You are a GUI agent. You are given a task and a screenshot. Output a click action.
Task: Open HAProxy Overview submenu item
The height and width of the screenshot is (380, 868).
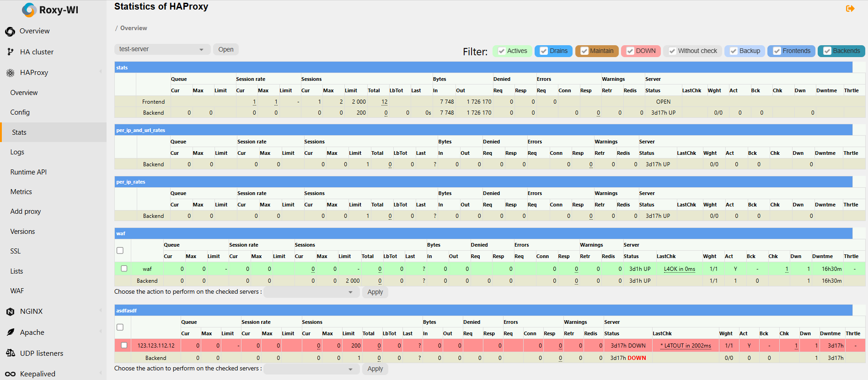pos(24,93)
